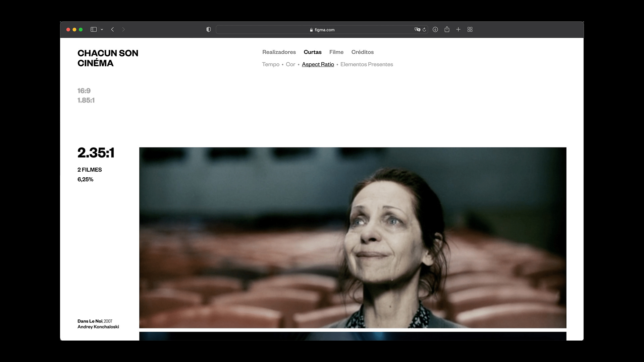The image size is (644, 362).
Task: Select the Curtas menu item
Action: tap(313, 52)
